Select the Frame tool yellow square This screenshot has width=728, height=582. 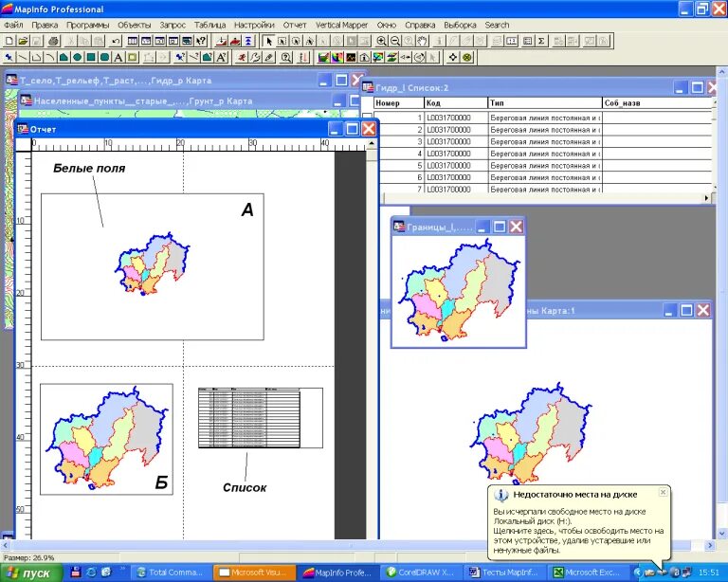[x=132, y=58]
